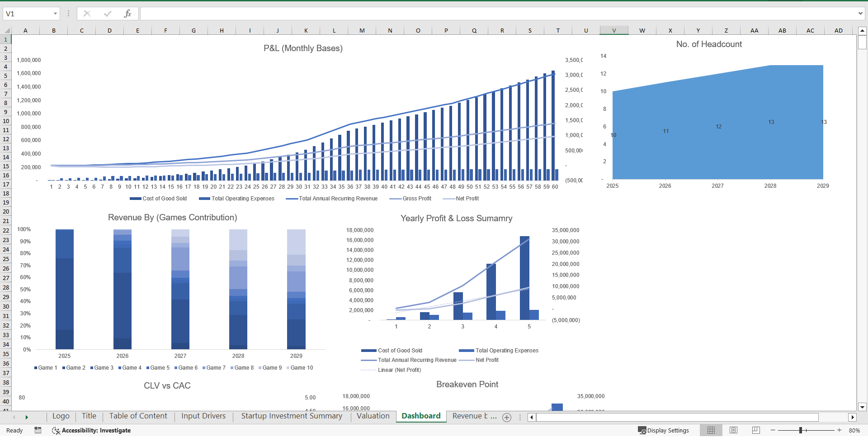Viewport: 868px width, 437px height.
Task: Expand the Name Box dropdown arrow
Action: click(55, 14)
